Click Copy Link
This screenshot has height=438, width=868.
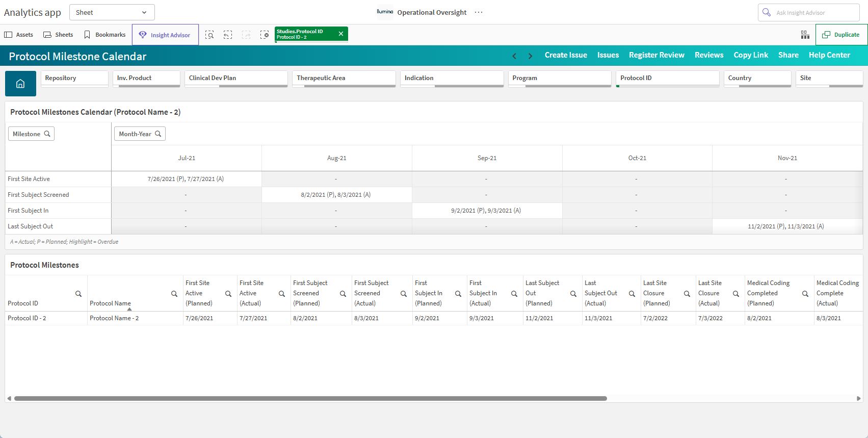pyautogui.click(x=751, y=55)
